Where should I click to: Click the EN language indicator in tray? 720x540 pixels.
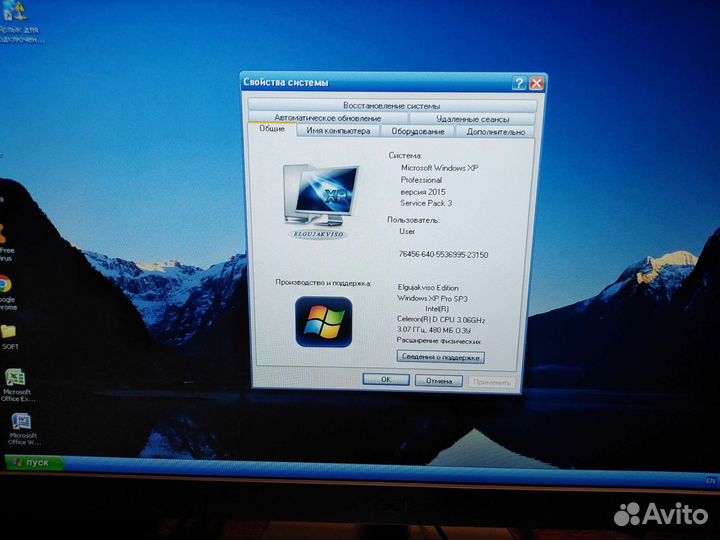tap(710, 481)
